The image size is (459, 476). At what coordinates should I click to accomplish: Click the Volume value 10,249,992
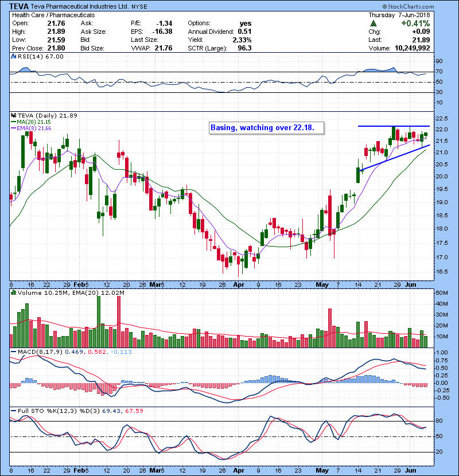[412, 48]
